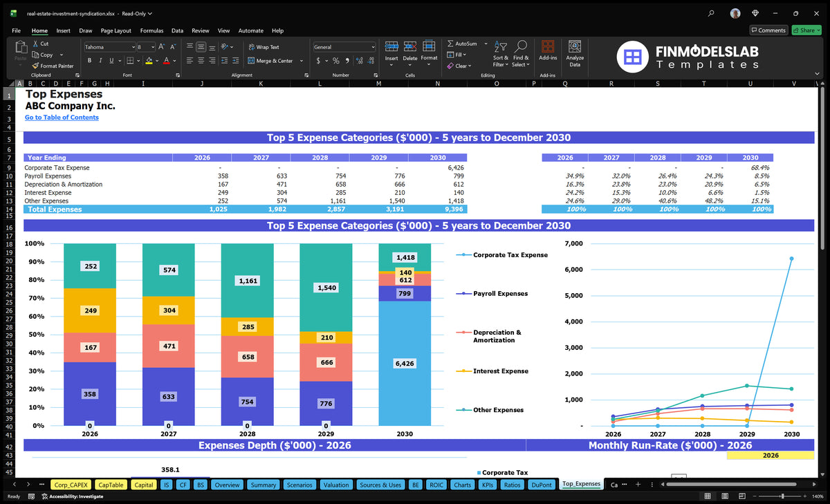The height and width of the screenshot is (504, 830).
Task: Click the yellow Fill Color swatch
Action: [149, 61]
